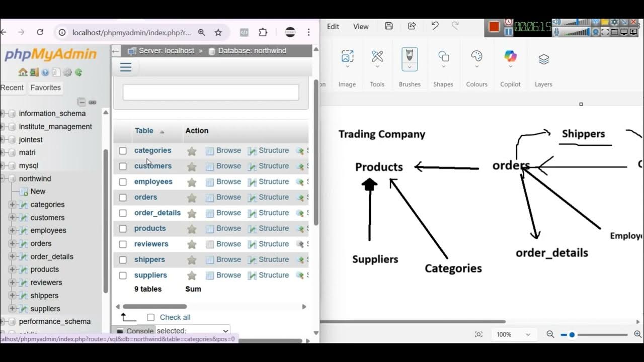Screen dimensions: 644x362
Task: Reload navigation panel with green refresh icon
Action: point(78,72)
